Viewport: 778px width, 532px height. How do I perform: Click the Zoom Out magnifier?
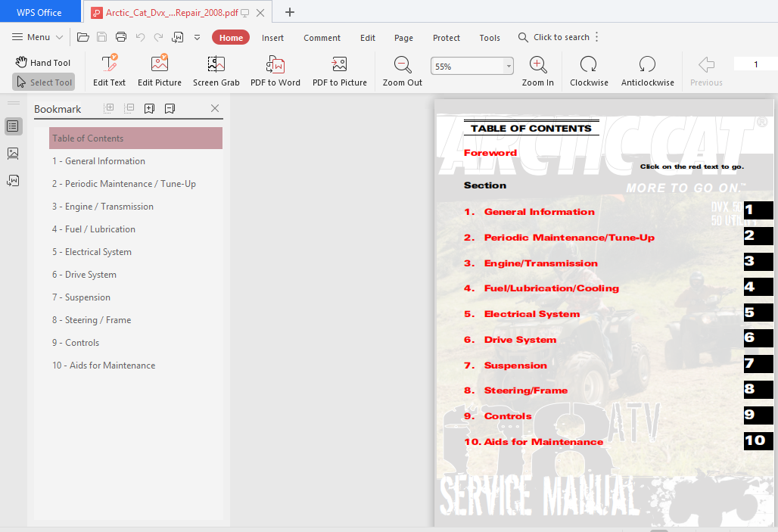403,70
